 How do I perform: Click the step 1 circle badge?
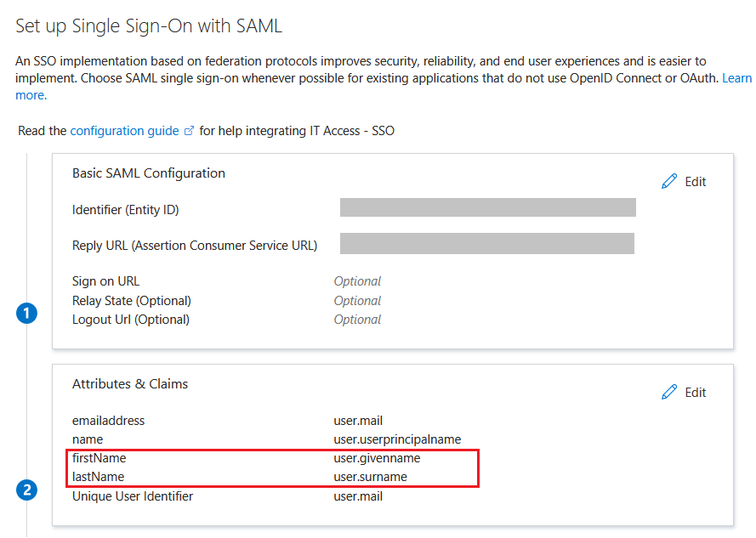coord(26,314)
